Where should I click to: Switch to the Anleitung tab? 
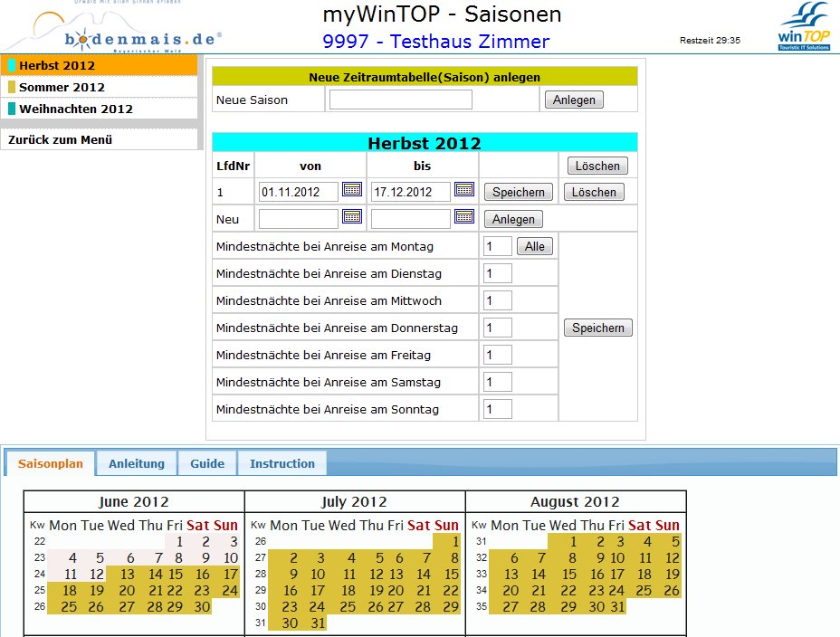pyautogui.click(x=137, y=463)
